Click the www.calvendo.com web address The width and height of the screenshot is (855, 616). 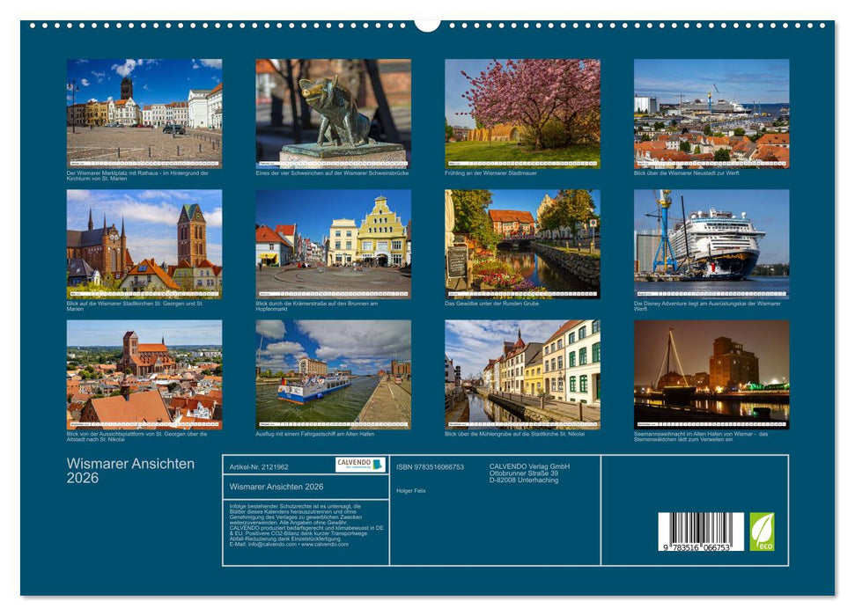pyautogui.click(x=328, y=546)
